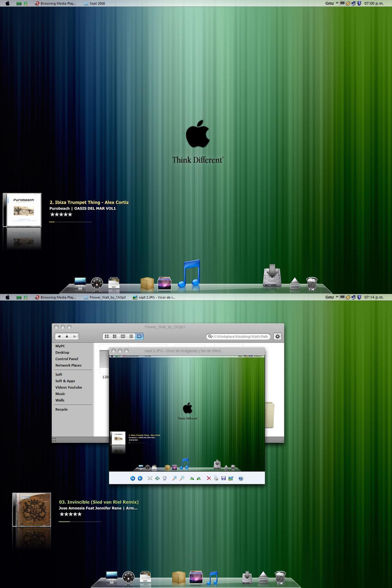Go to previous image in the picture viewer
392x588 pixels.
click(x=133, y=478)
